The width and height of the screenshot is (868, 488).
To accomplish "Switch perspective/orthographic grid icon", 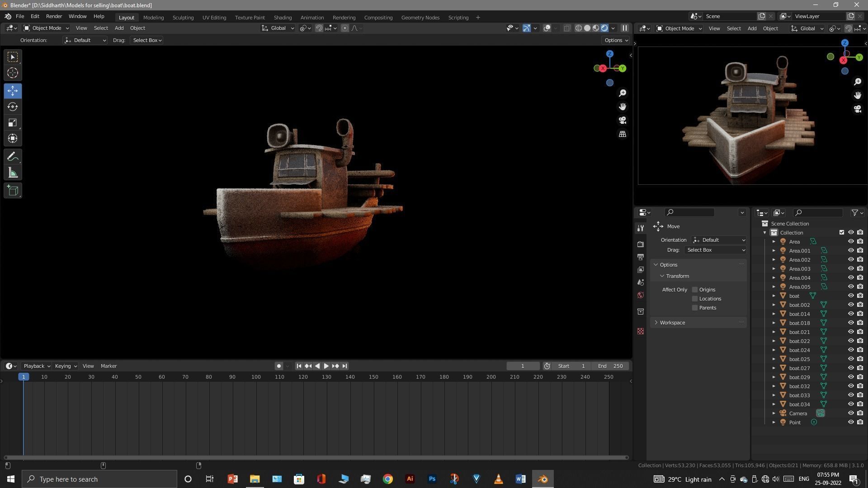I will tap(623, 134).
